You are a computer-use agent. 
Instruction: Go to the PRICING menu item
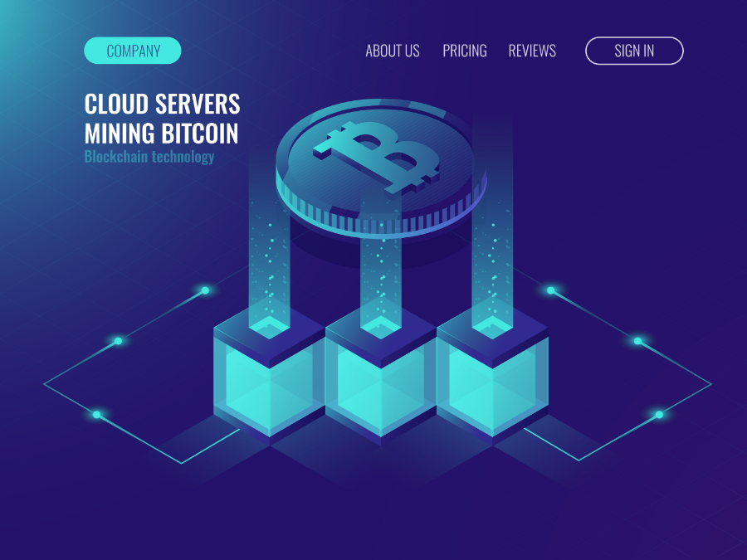465,51
